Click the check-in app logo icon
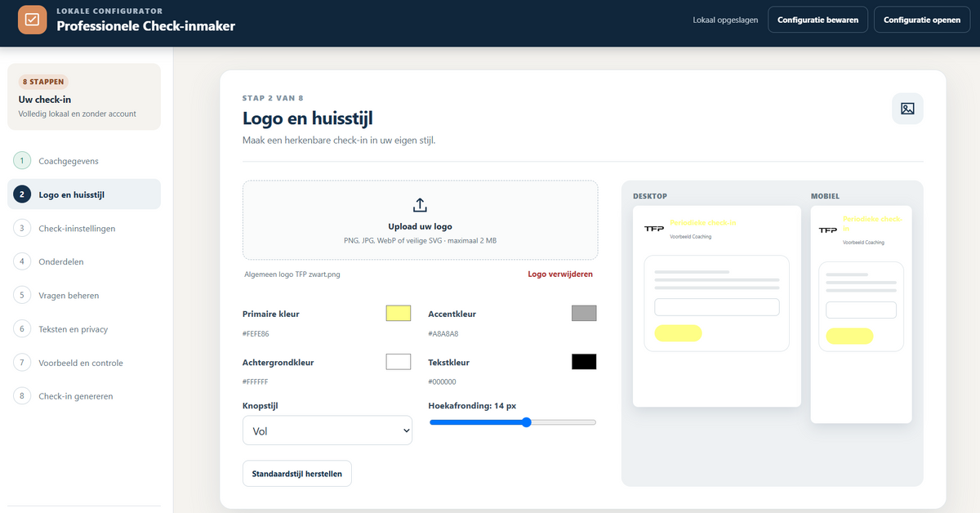Image resolution: width=980 pixels, height=513 pixels. [x=33, y=20]
